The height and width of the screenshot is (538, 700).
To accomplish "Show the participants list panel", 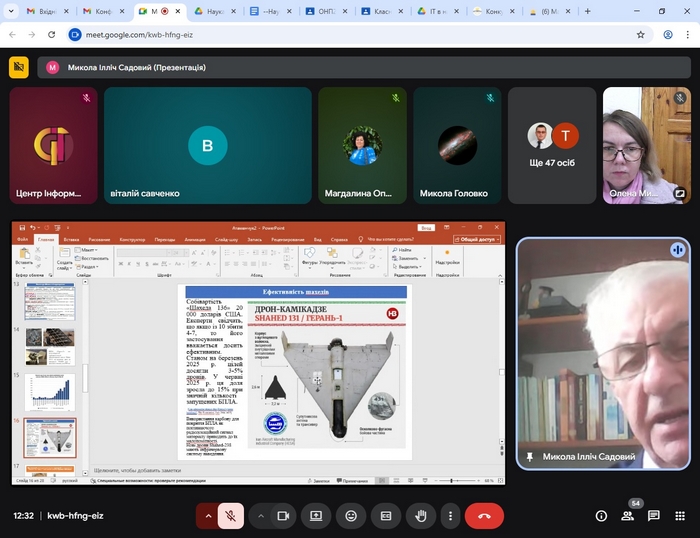I will 628,516.
